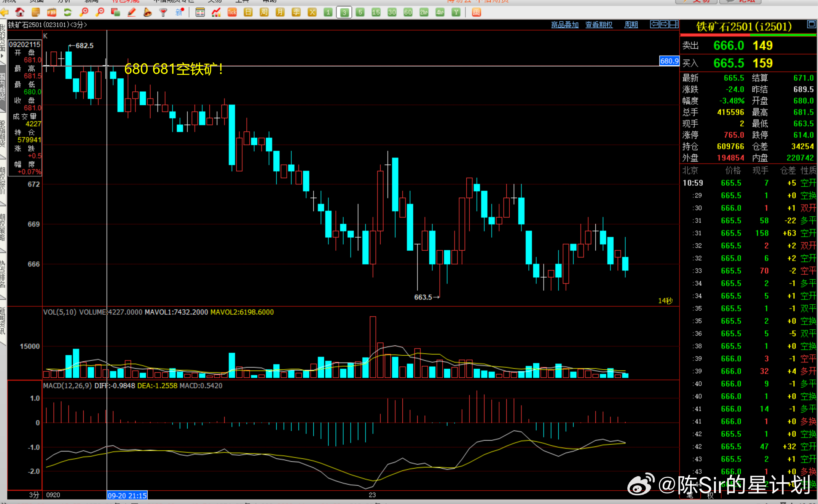
Task: Switch to 5-minute chart period
Action: point(360,12)
